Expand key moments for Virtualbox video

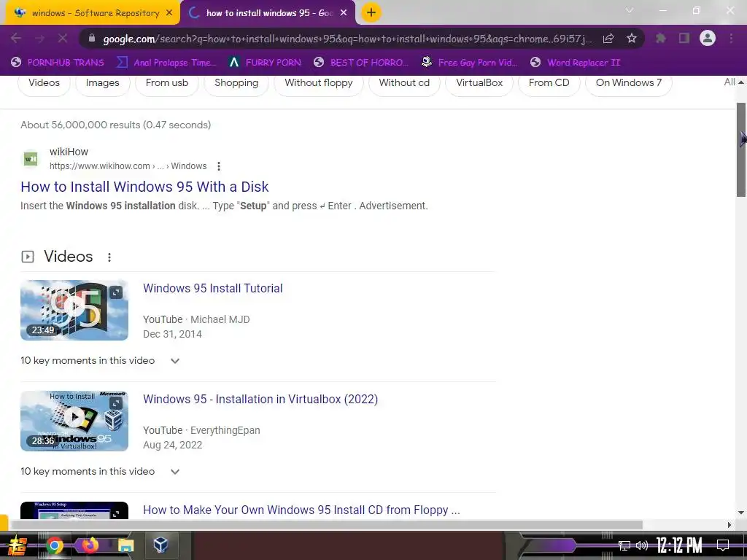[x=175, y=472]
